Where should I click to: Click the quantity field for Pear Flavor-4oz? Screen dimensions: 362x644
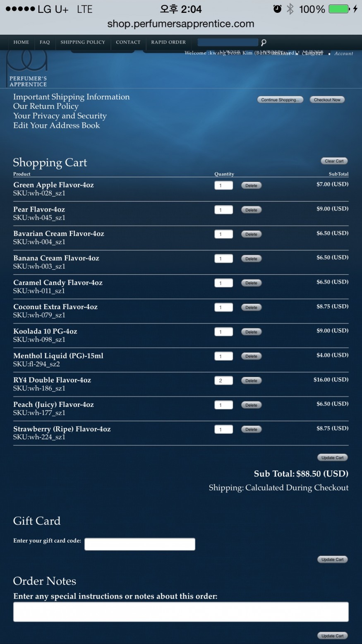pyautogui.click(x=223, y=210)
